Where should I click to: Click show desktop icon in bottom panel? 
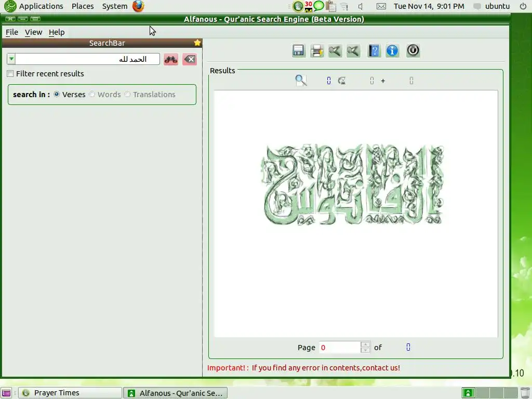point(6,393)
